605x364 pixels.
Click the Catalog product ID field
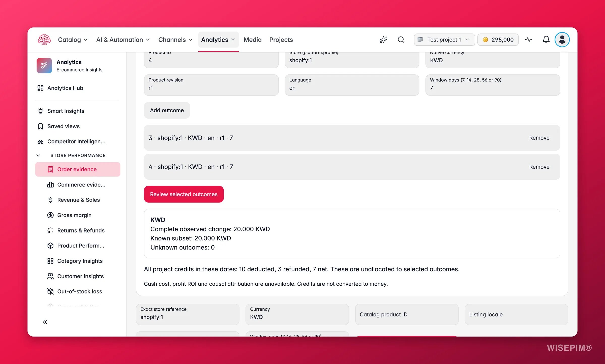tap(407, 314)
